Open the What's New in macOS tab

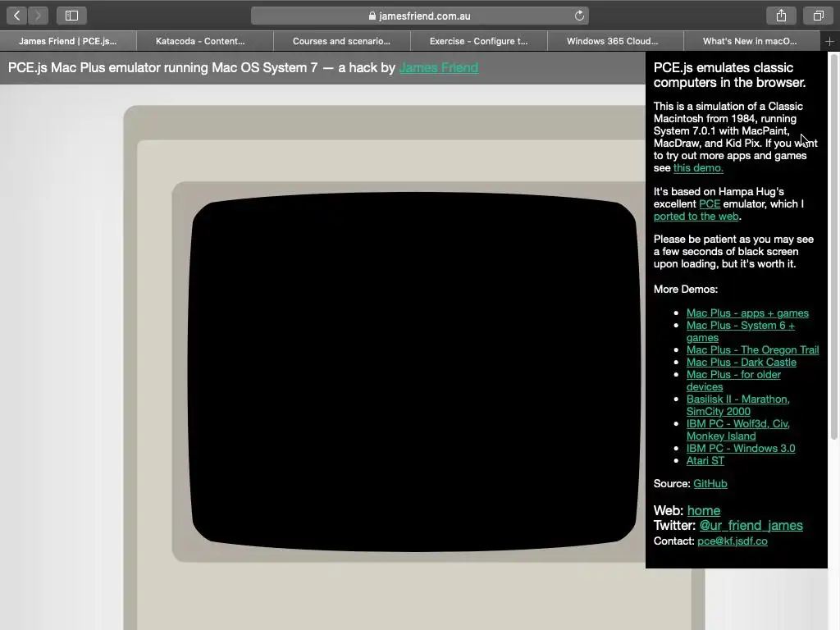click(x=751, y=41)
